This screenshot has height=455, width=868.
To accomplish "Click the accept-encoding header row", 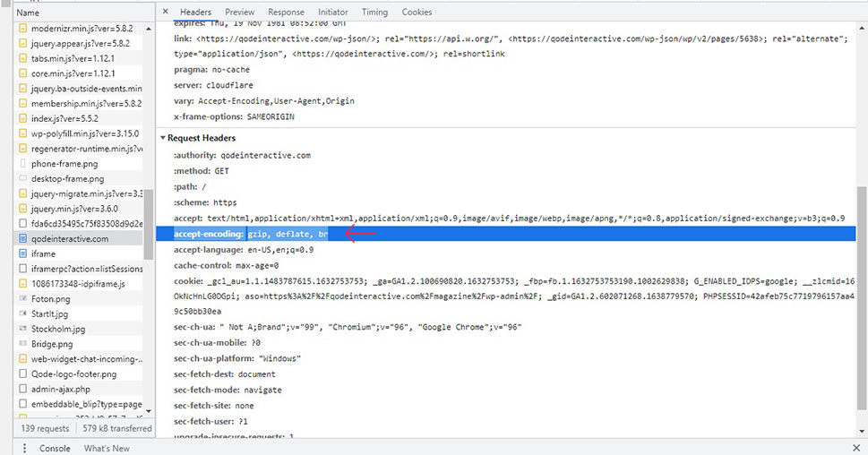I will pos(506,234).
